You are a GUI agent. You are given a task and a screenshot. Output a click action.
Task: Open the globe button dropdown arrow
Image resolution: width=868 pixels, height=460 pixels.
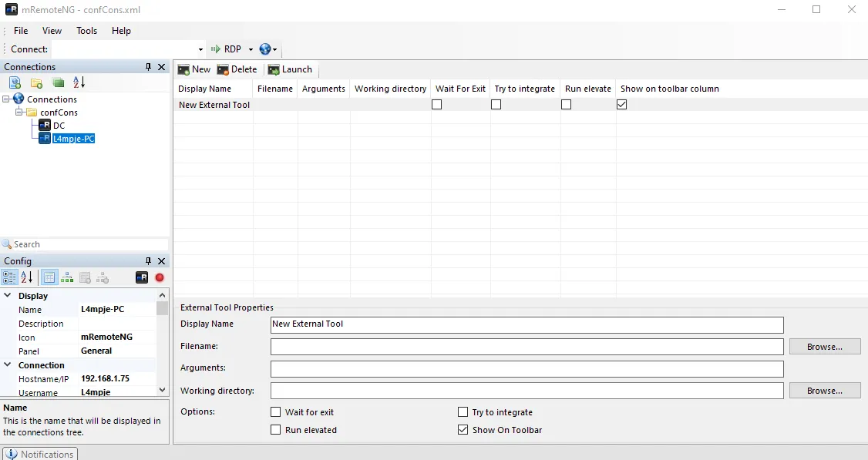click(x=274, y=49)
